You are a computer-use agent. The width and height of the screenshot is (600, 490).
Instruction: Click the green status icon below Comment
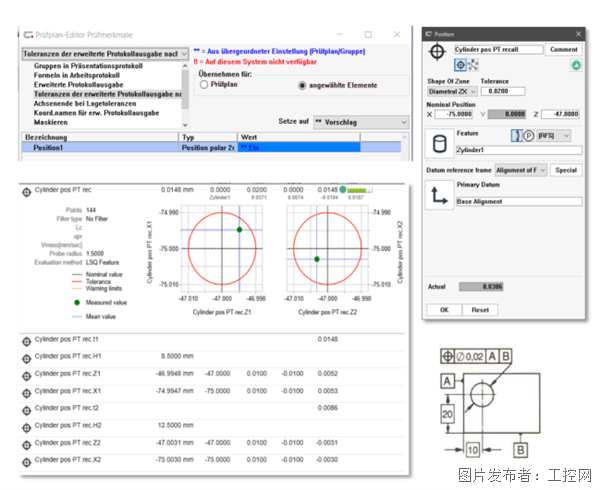(x=577, y=64)
